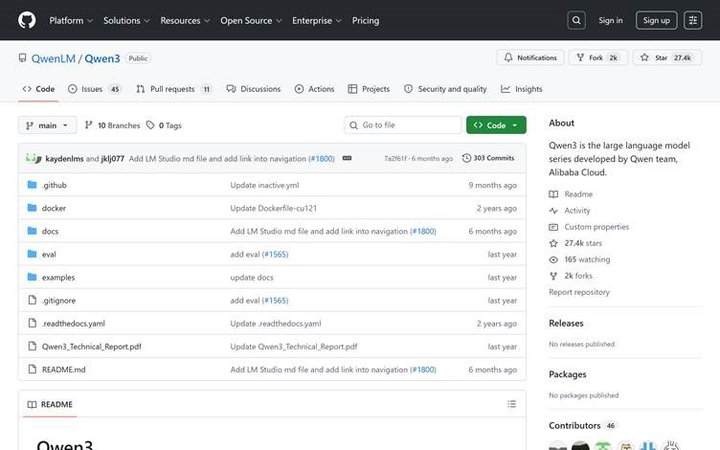Switch to the Insights tab
Image resolution: width=720 pixels, height=450 pixels.
pos(522,89)
